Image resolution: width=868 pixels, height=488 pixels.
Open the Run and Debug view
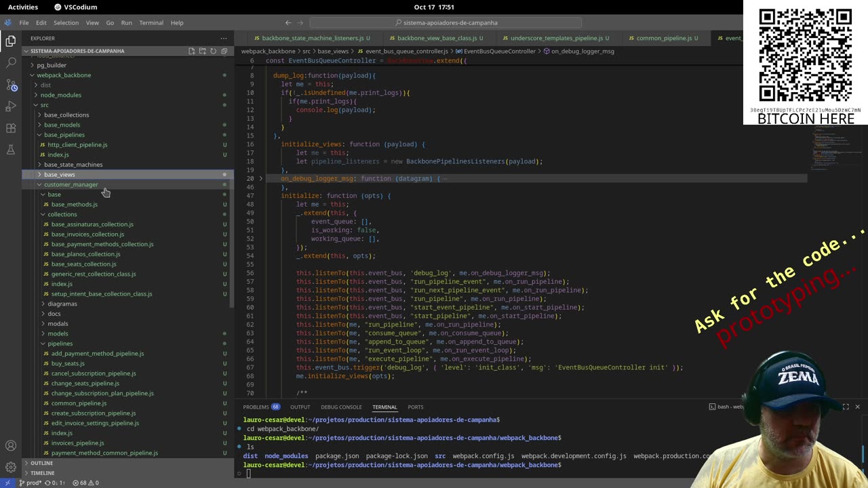tap(11, 106)
